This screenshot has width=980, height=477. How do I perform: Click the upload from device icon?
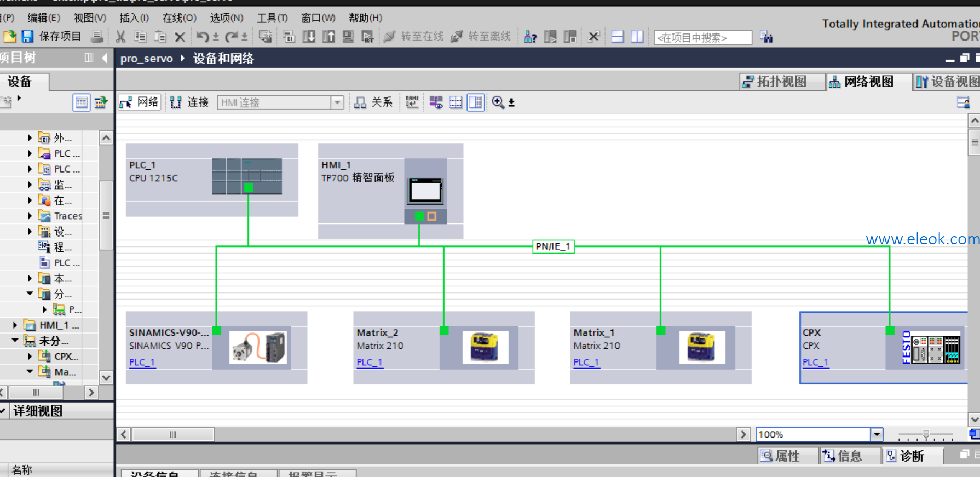point(328,37)
